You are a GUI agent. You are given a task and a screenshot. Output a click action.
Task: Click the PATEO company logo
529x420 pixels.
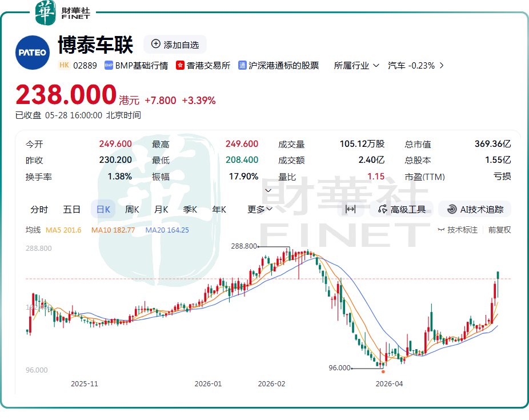[x=33, y=53]
